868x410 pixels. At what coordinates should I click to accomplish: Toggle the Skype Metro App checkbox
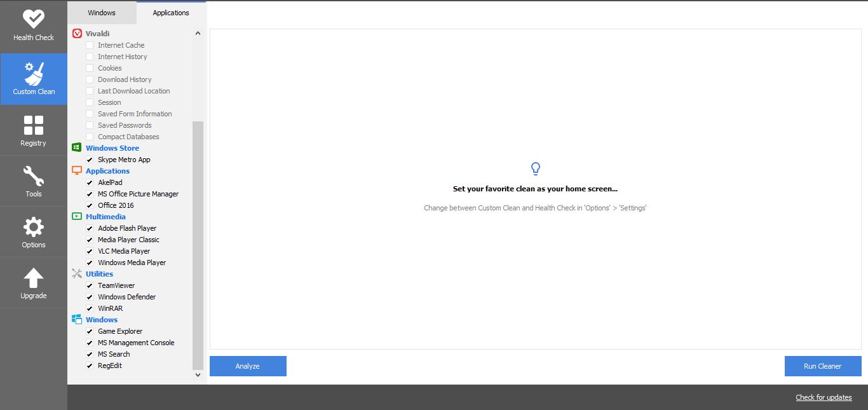[90, 160]
